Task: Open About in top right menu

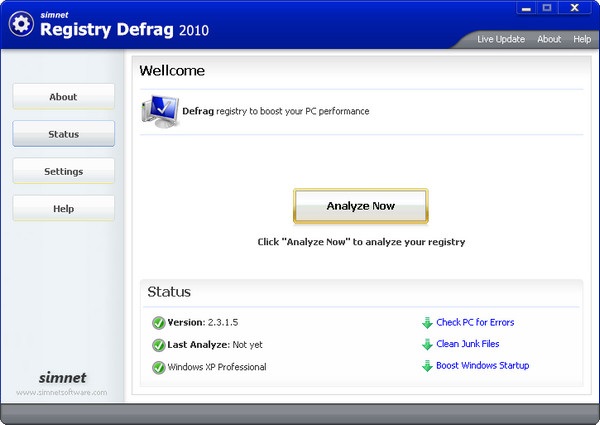Action: pos(549,39)
